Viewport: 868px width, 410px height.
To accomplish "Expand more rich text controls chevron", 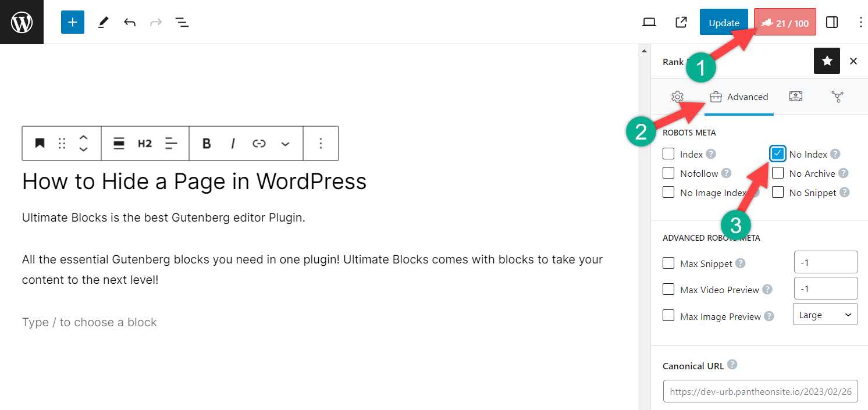I will [285, 143].
